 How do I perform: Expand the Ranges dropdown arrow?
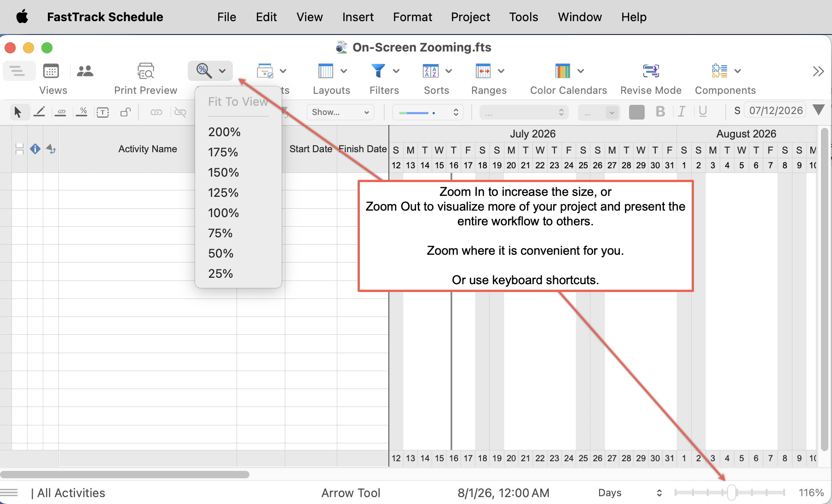501,71
